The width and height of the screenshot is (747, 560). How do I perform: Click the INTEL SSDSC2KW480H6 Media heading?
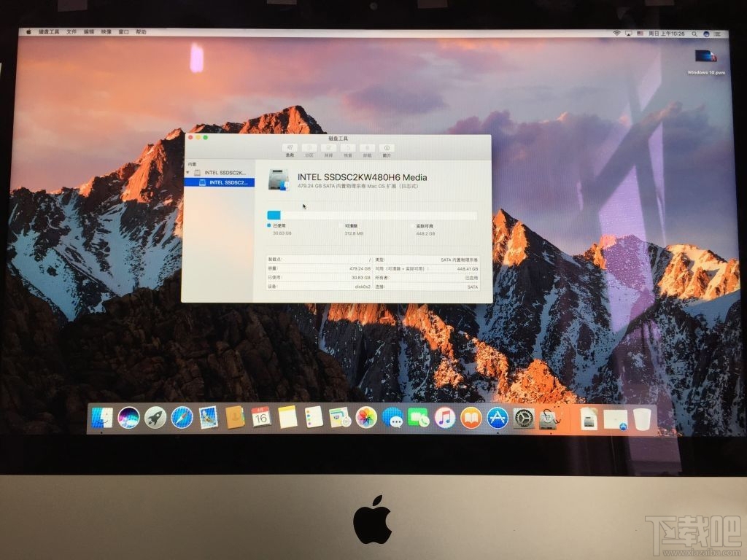pyautogui.click(x=362, y=177)
